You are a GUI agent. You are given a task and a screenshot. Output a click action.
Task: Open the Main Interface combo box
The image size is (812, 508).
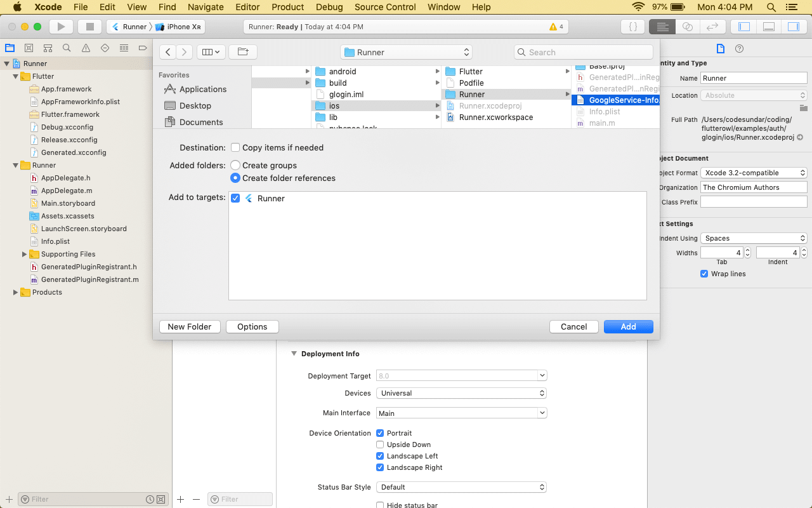tap(461, 413)
